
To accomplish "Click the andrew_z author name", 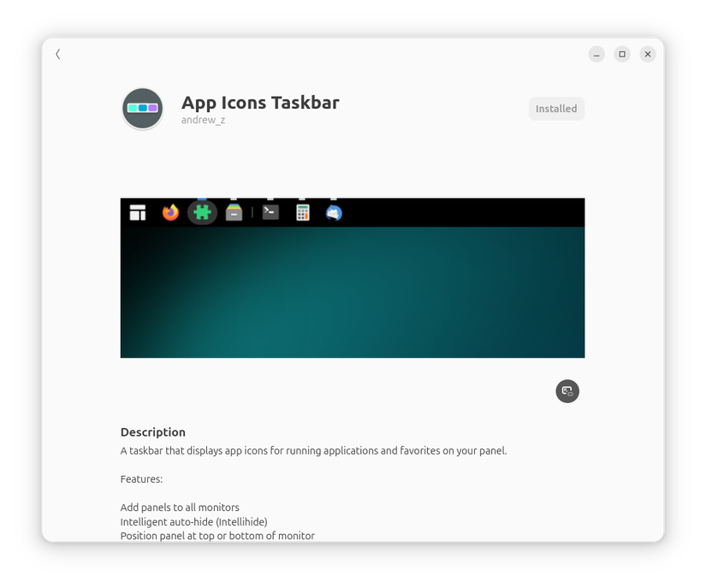I will 203,120.
